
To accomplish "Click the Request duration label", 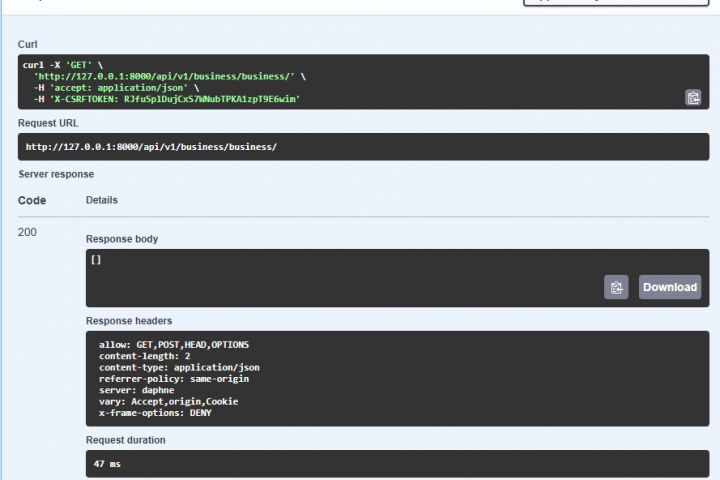I will pos(126,440).
